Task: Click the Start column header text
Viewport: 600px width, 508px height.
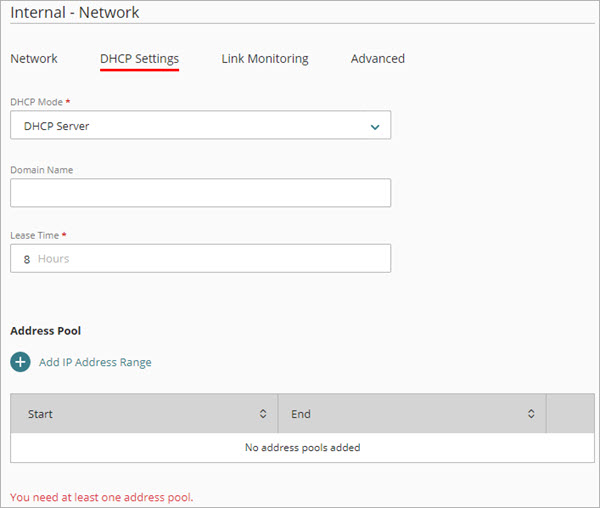Action: click(41, 413)
